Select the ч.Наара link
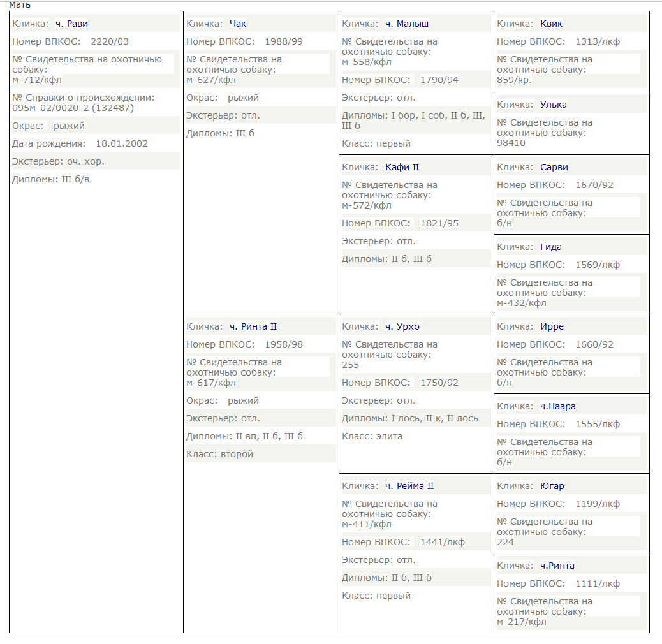 pos(557,406)
